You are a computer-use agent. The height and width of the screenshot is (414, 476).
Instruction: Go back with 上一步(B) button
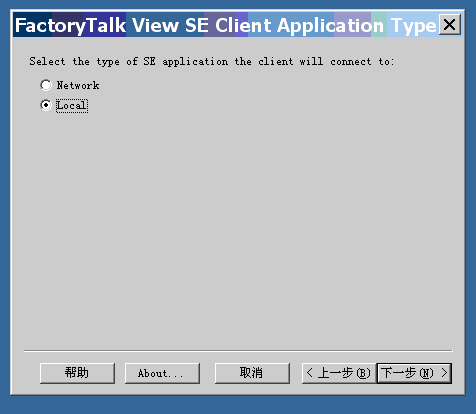pos(339,373)
